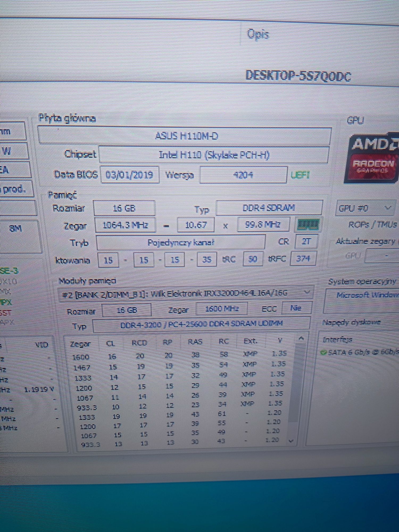
Task: Click the DDR4-3200 / PC4-25600 module type field
Action: pos(201,325)
